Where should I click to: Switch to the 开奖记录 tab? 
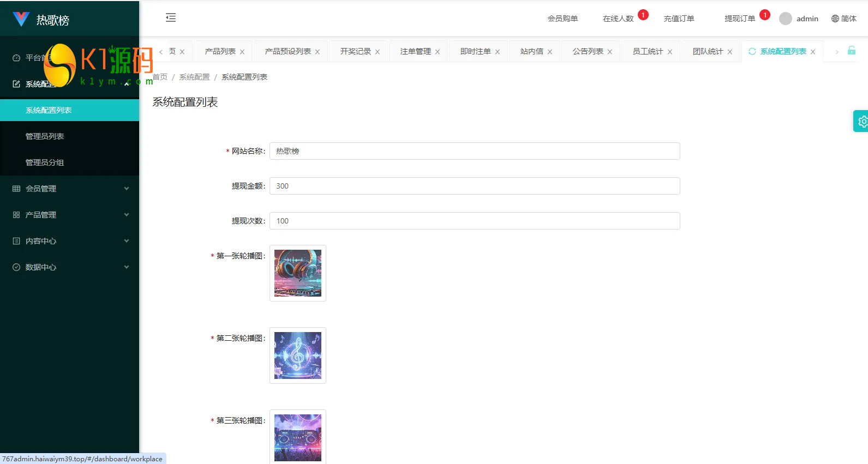tap(356, 51)
